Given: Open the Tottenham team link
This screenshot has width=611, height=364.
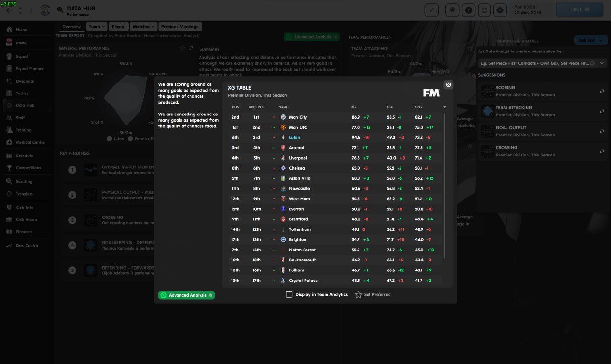Looking at the screenshot, I should tap(300, 229).
